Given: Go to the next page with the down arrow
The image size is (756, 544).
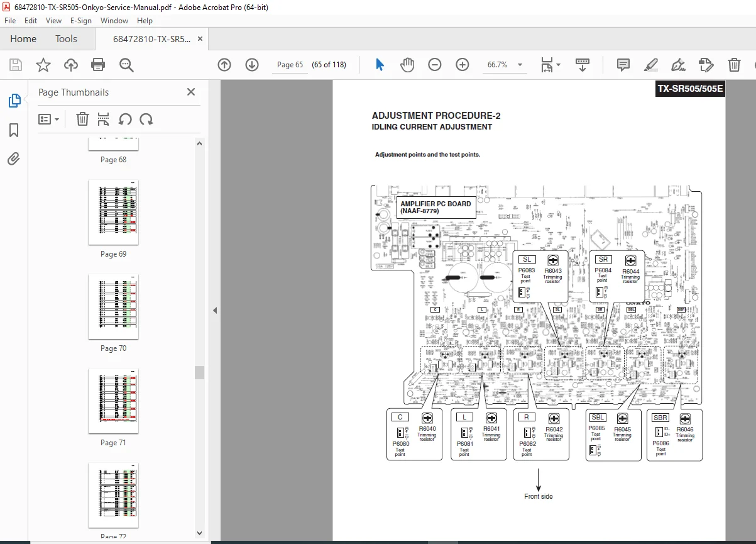Looking at the screenshot, I should tap(252, 65).
